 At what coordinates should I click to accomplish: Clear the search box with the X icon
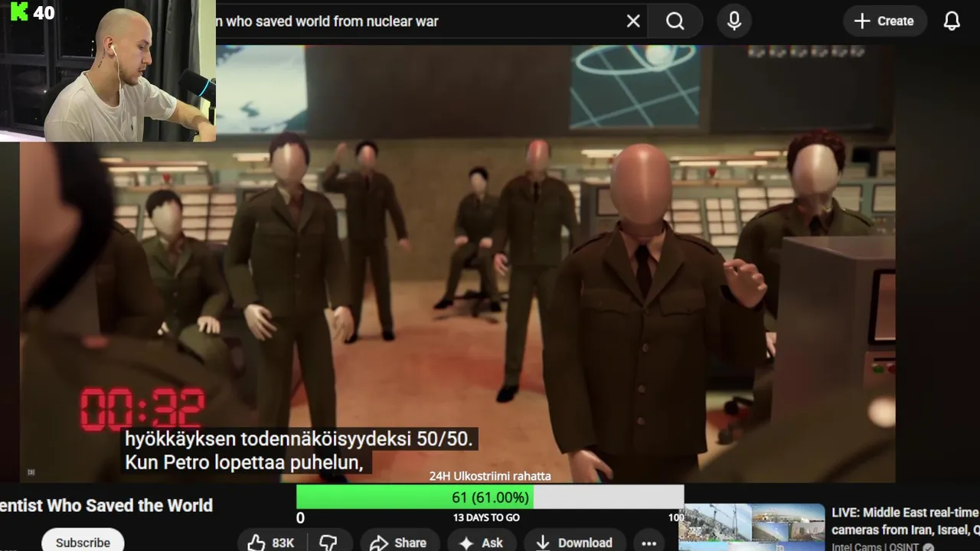coord(633,21)
